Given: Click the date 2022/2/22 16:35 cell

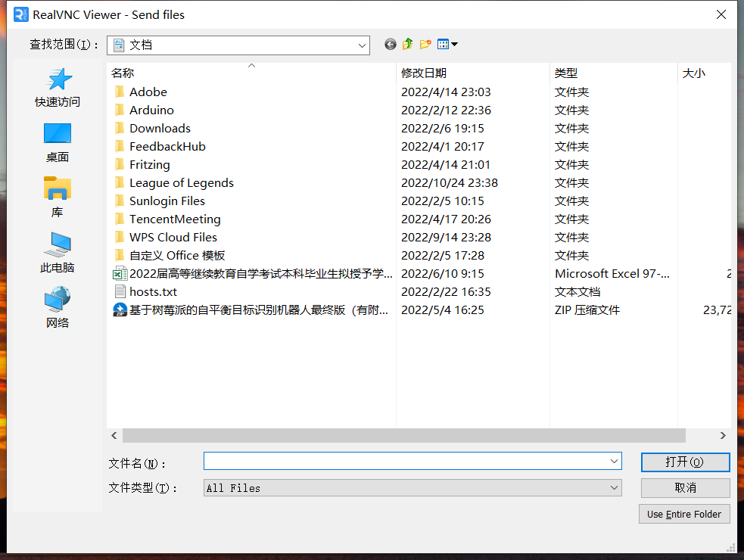Looking at the screenshot, I should coord(446,292).
